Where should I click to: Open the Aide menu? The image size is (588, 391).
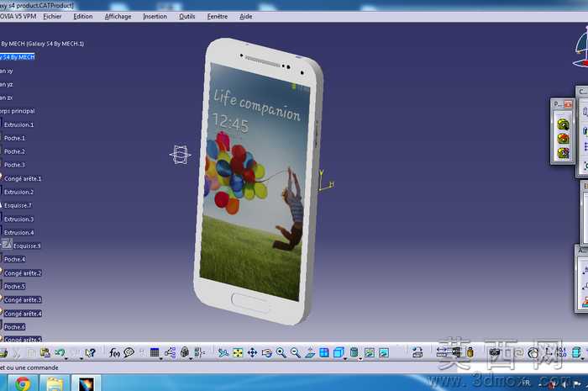245,17
